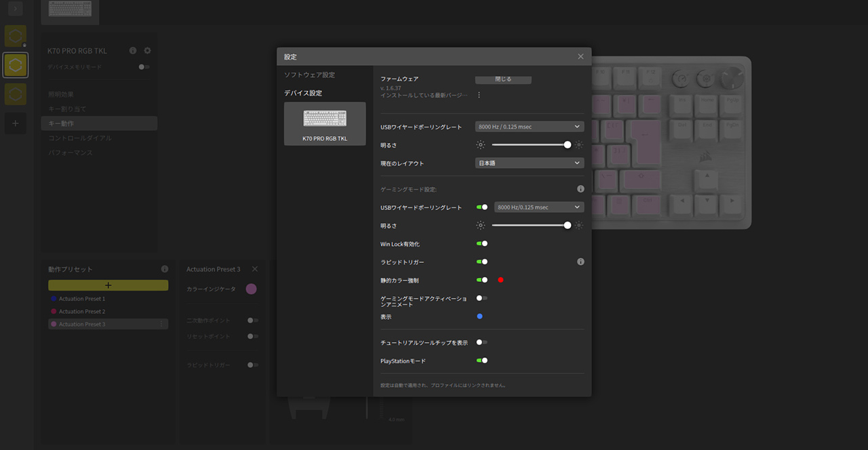The height and width of the screenshot is (450, 868).
Task: Click the keyboard thumbnail in the top bar
Action: pos(71,9)
